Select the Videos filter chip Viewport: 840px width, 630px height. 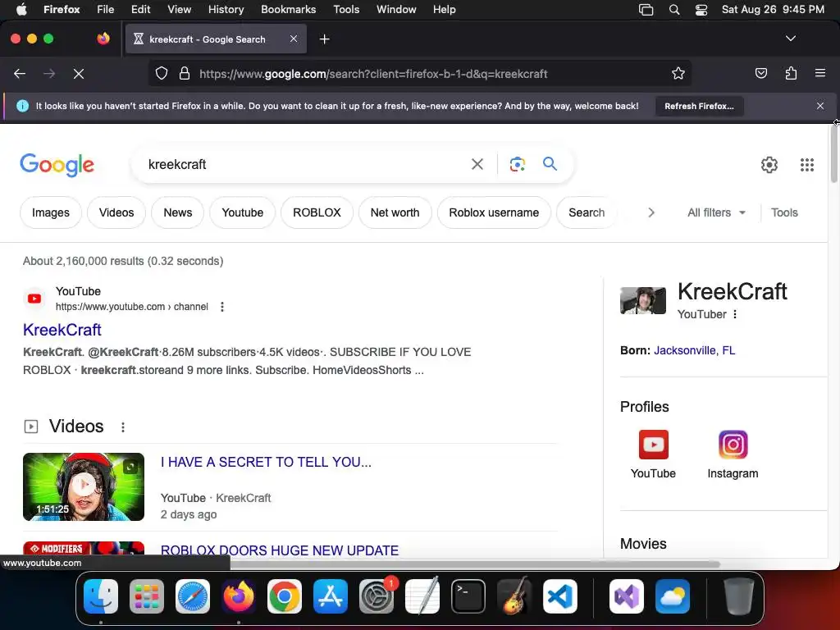coord(116,212)
